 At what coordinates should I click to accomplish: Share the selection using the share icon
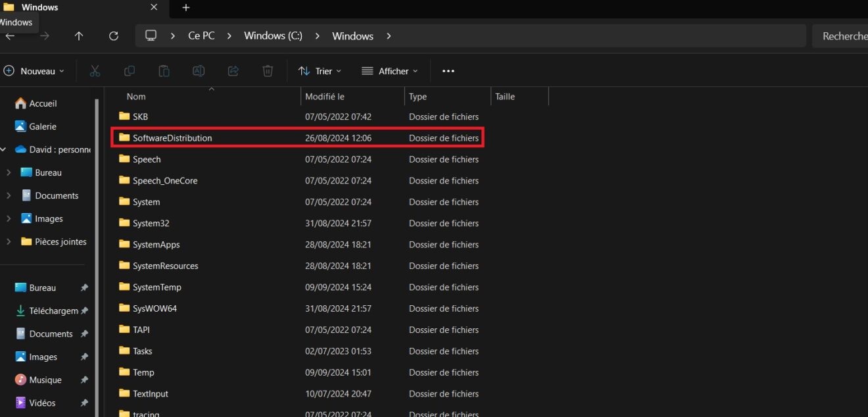point(233,70)
